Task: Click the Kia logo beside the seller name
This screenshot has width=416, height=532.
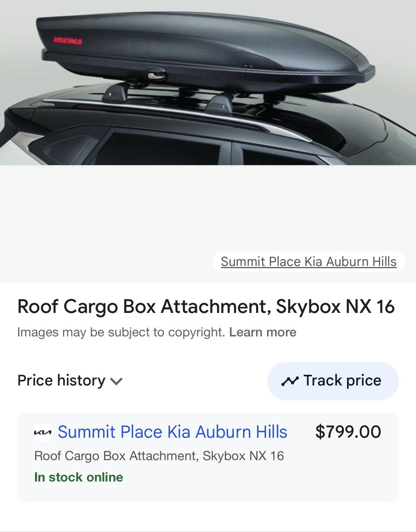Action: 43,432
